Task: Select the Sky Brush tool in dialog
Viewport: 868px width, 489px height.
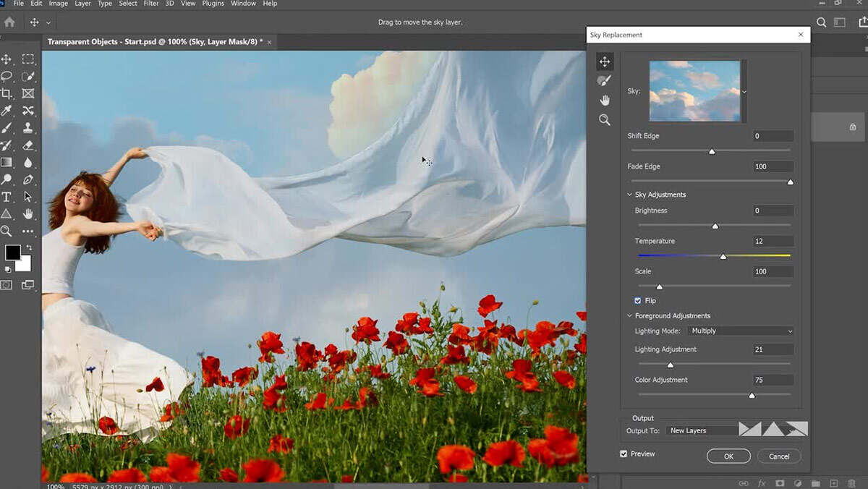Action: tap(605, 80)
